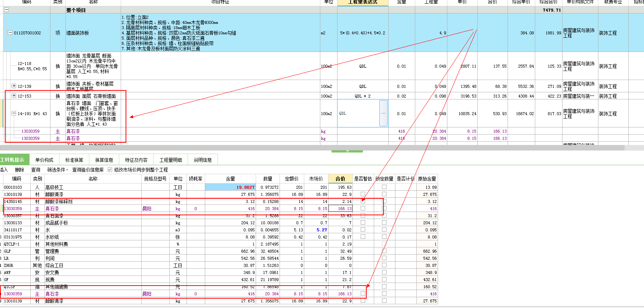
Task: Click the 工程量表达式 column header
Action: click(363, 2)
